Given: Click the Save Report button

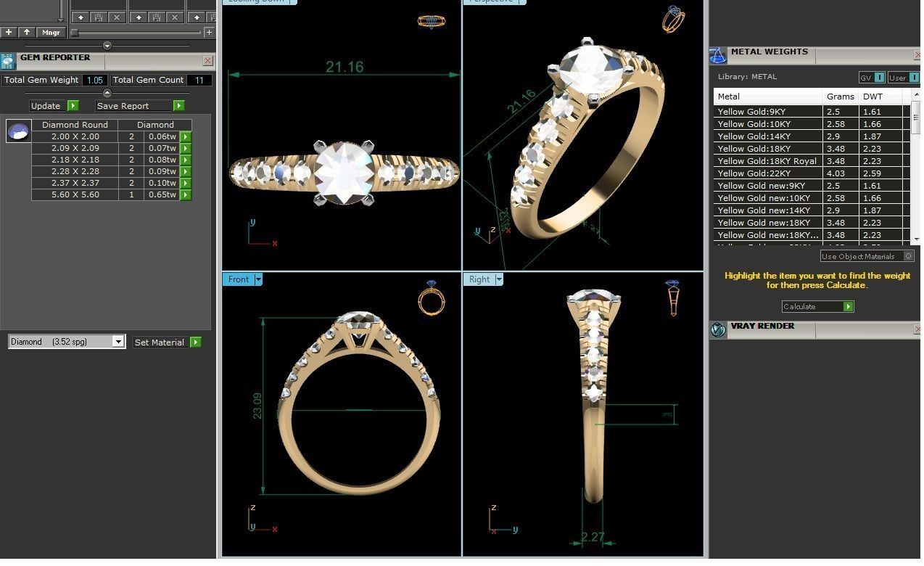Looking at the screenshot, I should [x=139, y=105].
